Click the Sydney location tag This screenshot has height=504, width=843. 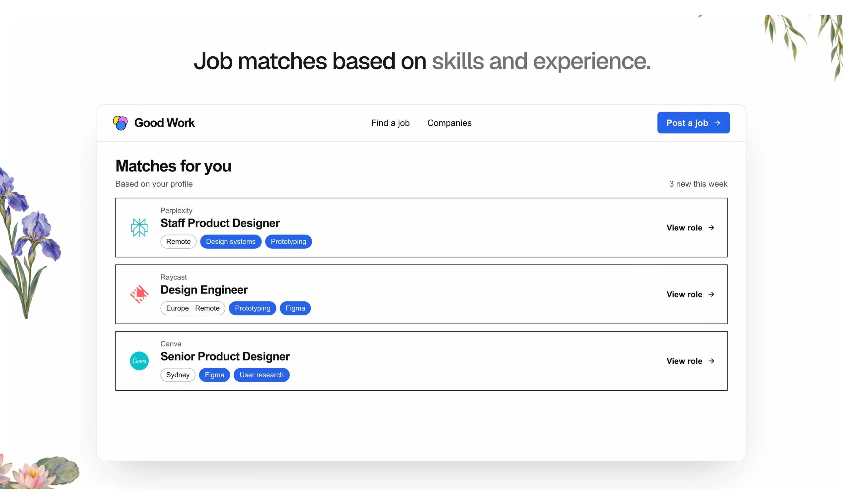[x=178, y=375]
